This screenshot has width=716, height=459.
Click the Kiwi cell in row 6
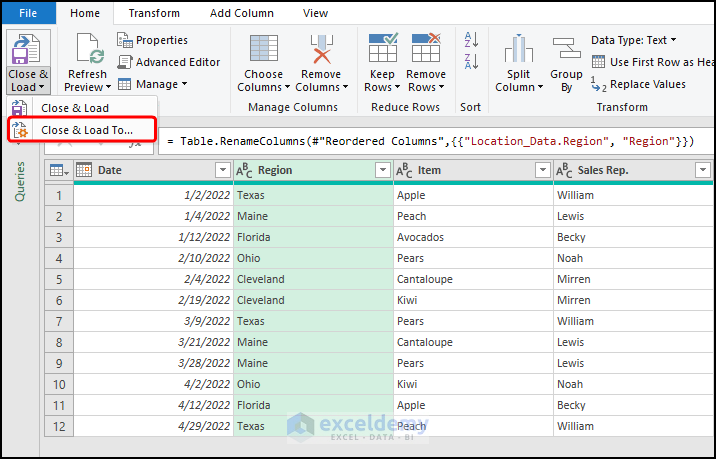[x=473, y=300]
